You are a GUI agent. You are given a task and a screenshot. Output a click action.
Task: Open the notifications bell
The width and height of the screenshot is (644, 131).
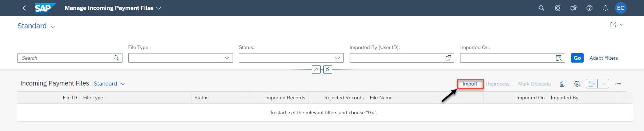click(x=605, y=8)
